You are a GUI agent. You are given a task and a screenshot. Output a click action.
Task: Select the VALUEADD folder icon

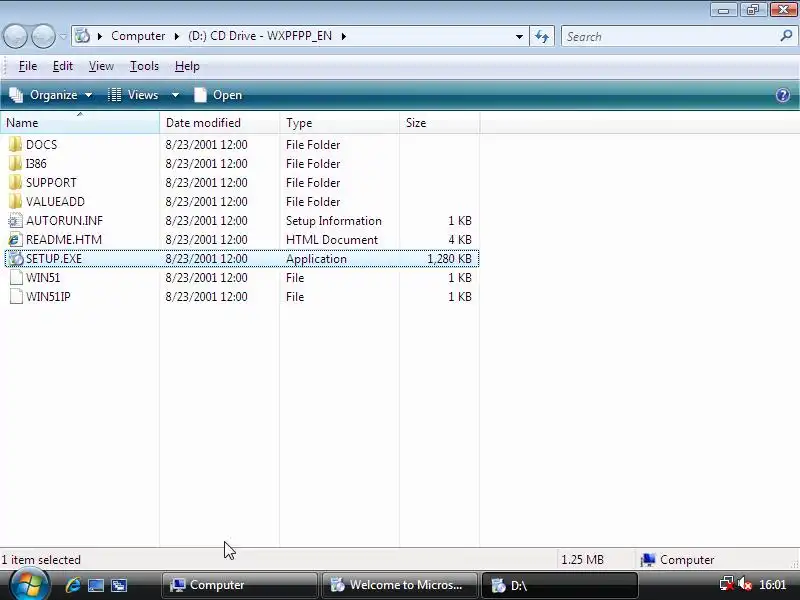pyautogui.click(x=16, y=201)
